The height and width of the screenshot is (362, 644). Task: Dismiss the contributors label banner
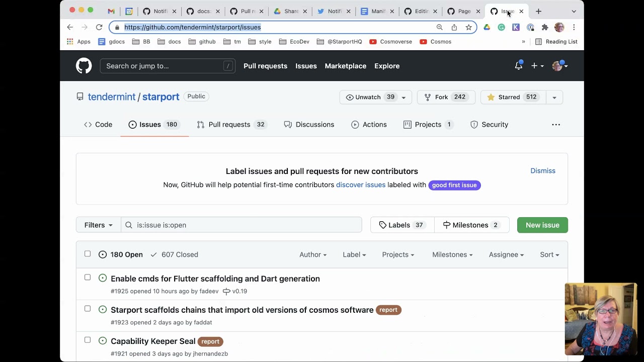pyautogui.click(x=543, y=171)
